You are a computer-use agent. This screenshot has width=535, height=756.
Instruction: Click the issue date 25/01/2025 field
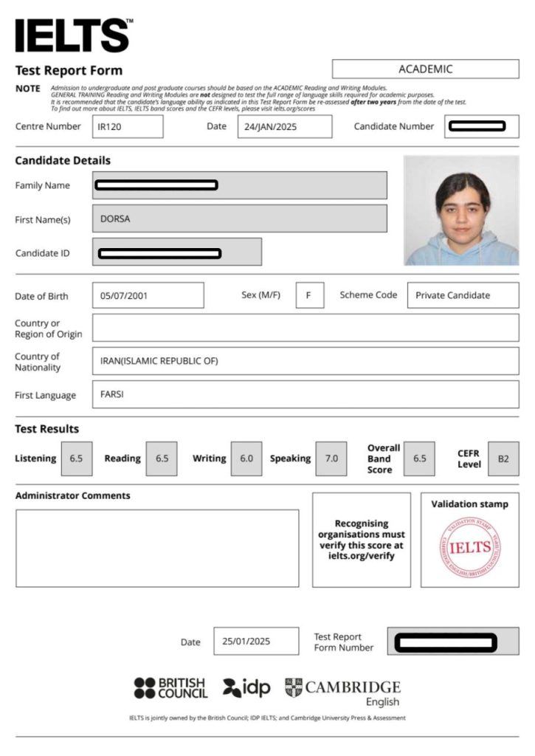pos(256,641)
